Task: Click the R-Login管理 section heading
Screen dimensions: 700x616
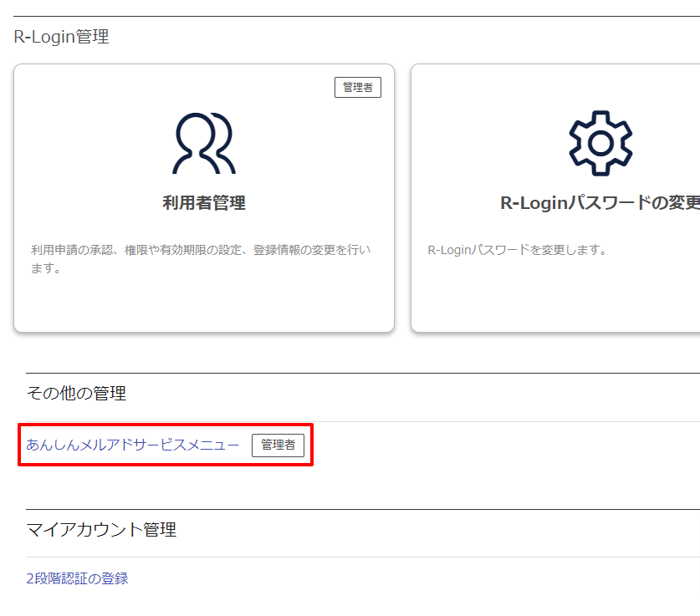Action: coord(61,37)
